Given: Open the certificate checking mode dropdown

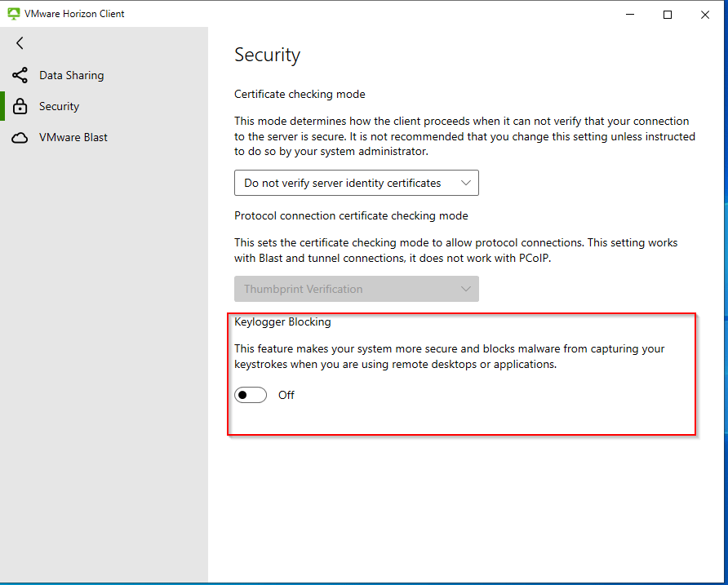Looking at the screenshot, I should (356, 183).
